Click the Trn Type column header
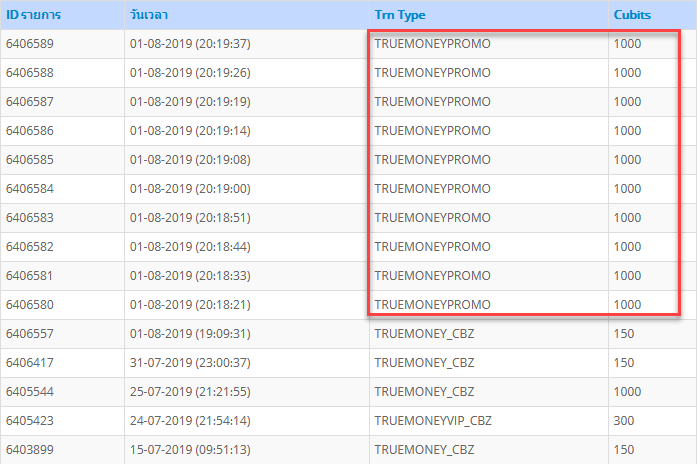This screenshot has height=464, width=697. coord(400,15)
